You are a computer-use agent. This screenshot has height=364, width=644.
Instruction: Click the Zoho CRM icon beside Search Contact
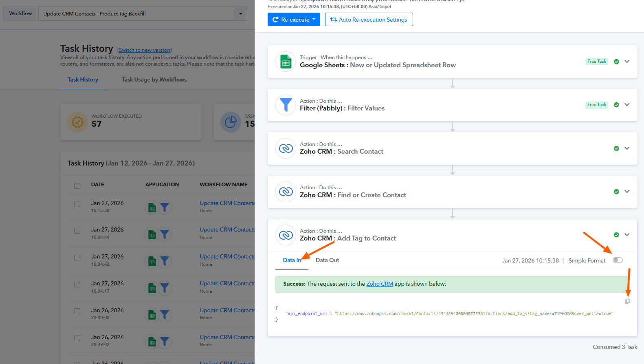pyautogui.click(x=286, y=148)
